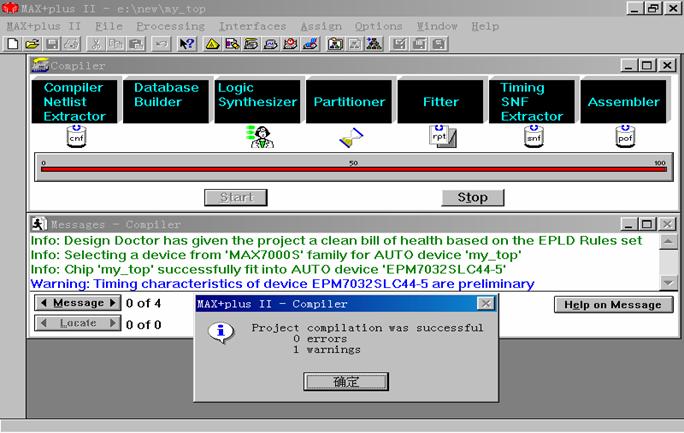Click the set project to current file icon
The image size is (684, 433).
pyautogui.click(x=355, y=44)
